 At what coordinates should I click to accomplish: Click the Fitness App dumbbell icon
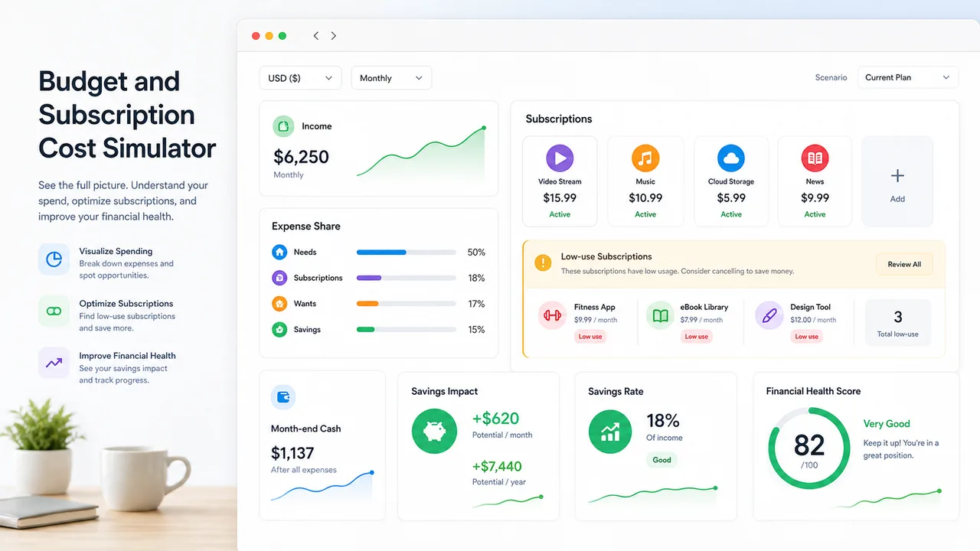[552, 315]
